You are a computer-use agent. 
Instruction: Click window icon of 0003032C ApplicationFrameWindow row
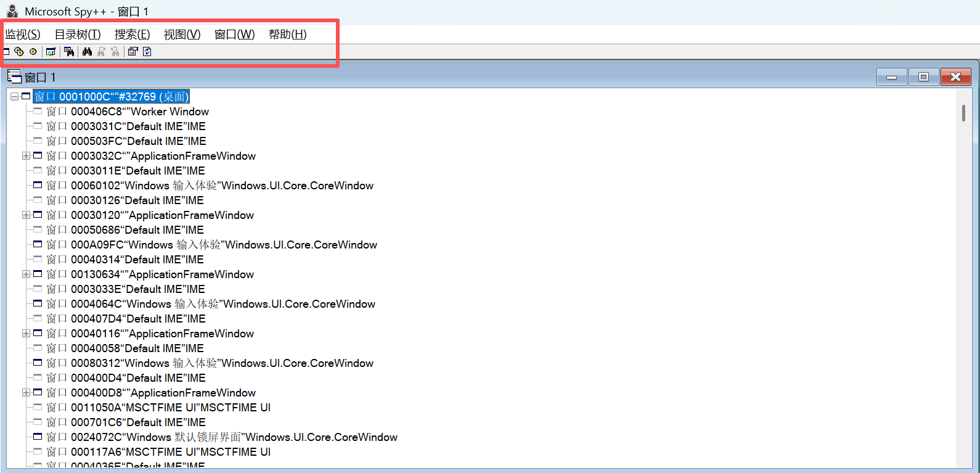38,155
